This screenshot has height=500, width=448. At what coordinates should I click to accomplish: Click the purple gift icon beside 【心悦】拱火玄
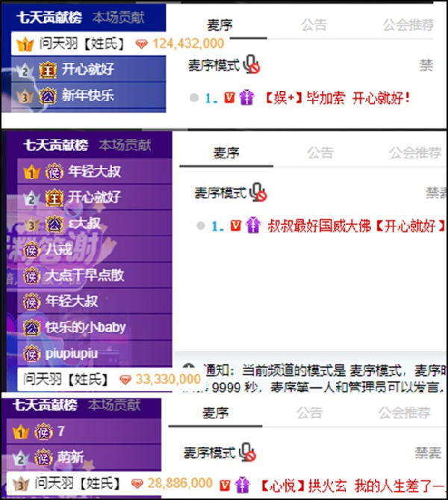click(242, 485)
